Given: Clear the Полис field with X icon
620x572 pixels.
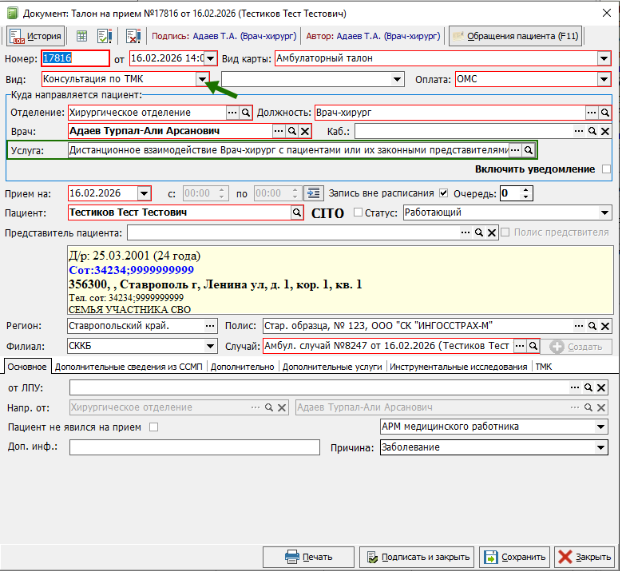Looking at the screenshot, I should point(603,326).
